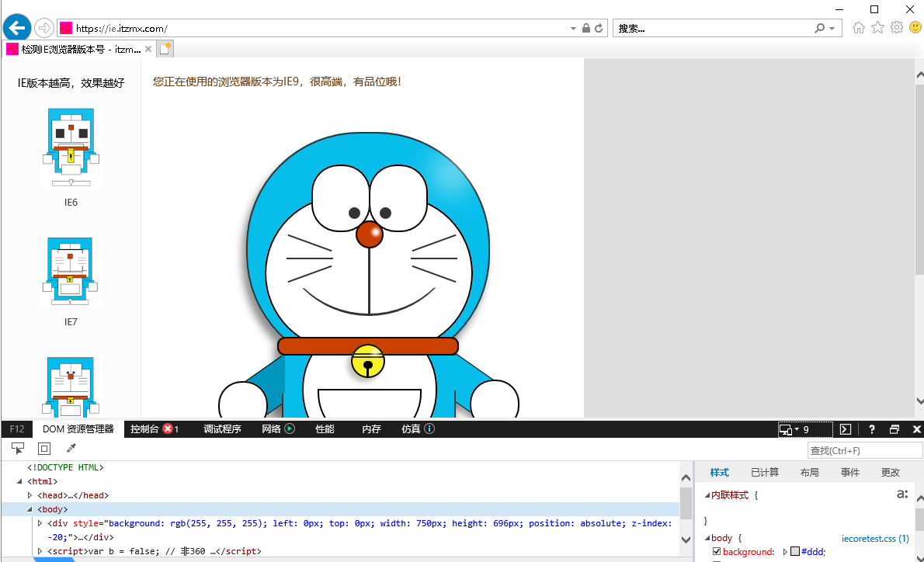Open the Home icon in the browser toolbar

click(859, 28)
